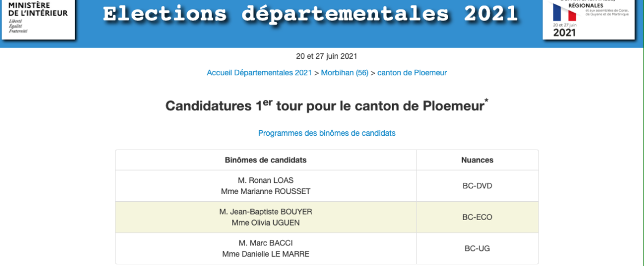Select candidate Mme Marianne ROUSSET
The image size is (644, 266).
266,191
